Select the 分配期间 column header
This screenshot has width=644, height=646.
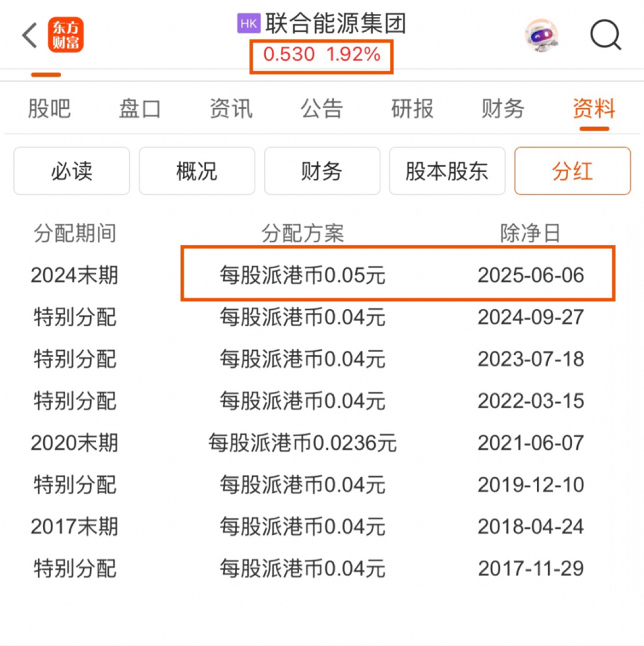tap(75, 233)
